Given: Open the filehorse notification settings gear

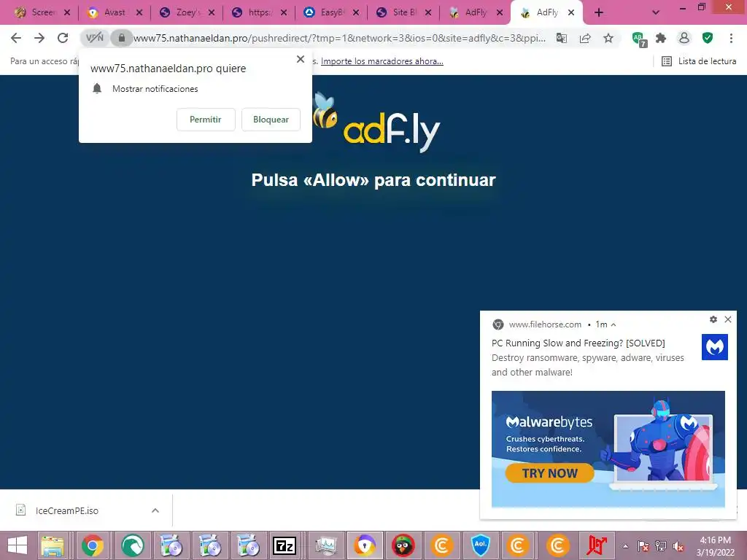Looking at the screenshot, I should (713, 319).
